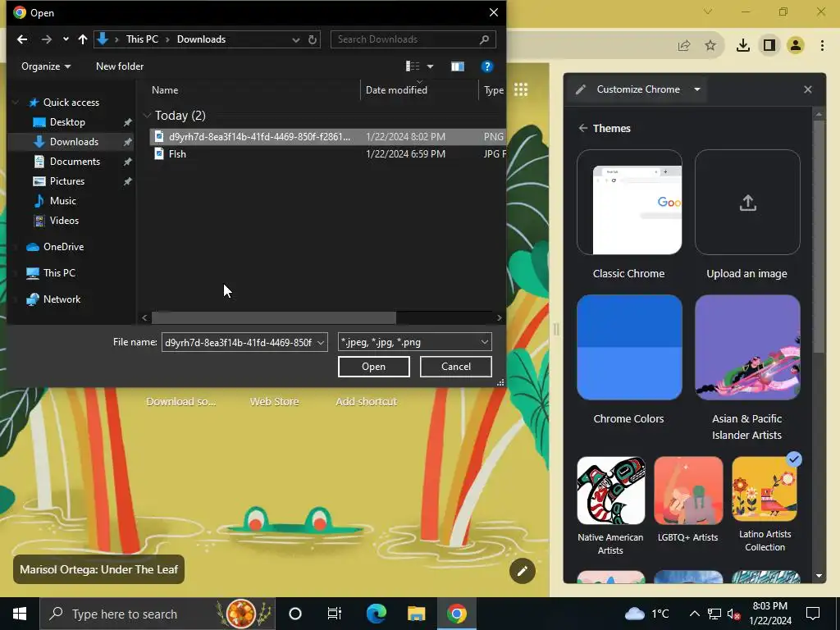Open Videos in navigation pane

(x=64, y=220)
